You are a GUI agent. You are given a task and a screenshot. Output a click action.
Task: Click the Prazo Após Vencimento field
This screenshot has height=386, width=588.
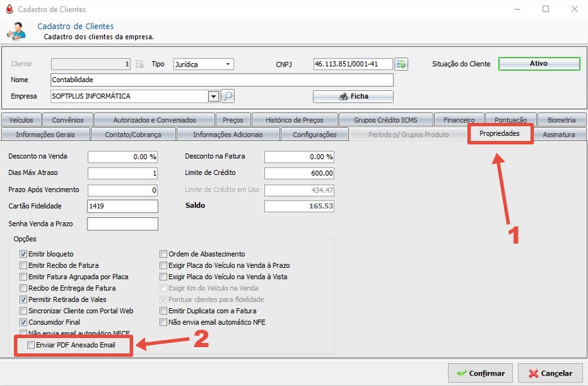coord(123,190)
